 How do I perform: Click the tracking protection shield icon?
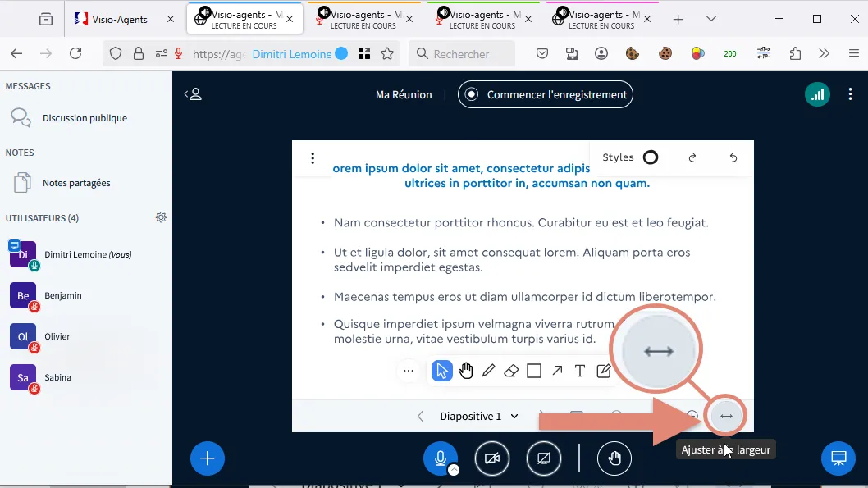pos(115,53)
